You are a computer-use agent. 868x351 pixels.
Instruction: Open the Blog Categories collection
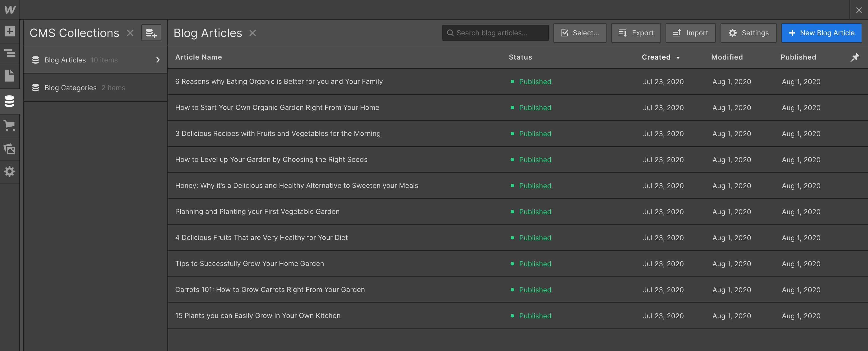(x=71, y=88)
